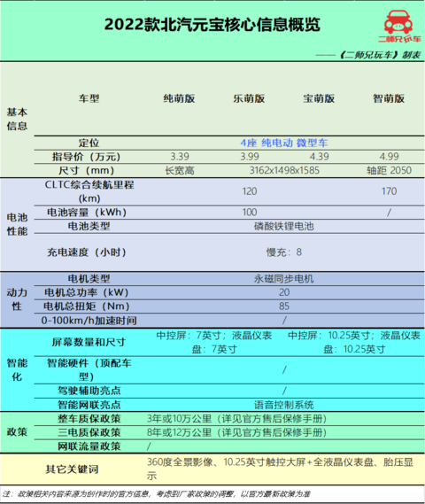Viewport: 425px width, 504px height.
Task: Click the title 2022款北汽元宝核心信息概览
Action: pos(212,25)
